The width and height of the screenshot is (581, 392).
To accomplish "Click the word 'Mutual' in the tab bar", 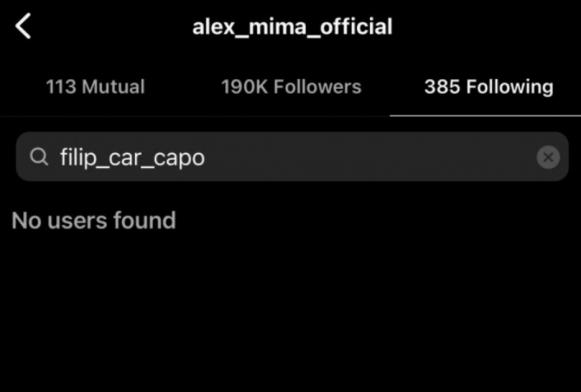I will pos(114,87).
